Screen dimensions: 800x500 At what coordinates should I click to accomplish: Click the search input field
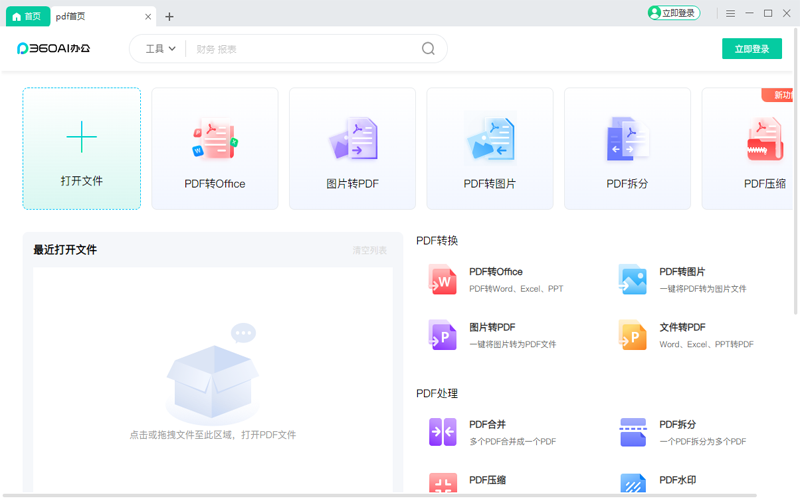300,49
